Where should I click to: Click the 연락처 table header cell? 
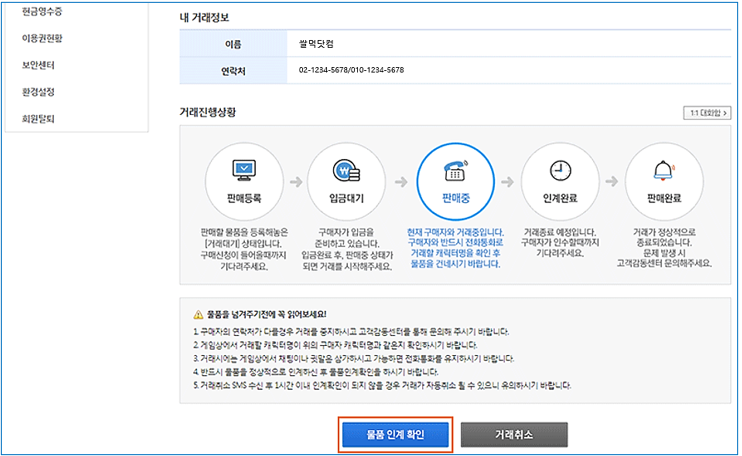(x=233, y=71)
